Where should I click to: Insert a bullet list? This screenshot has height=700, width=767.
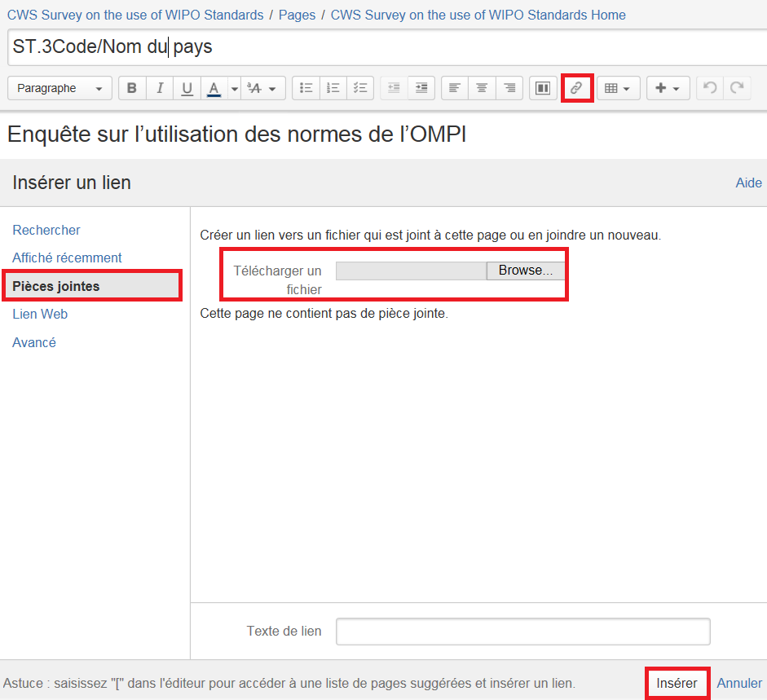point(306,88)
